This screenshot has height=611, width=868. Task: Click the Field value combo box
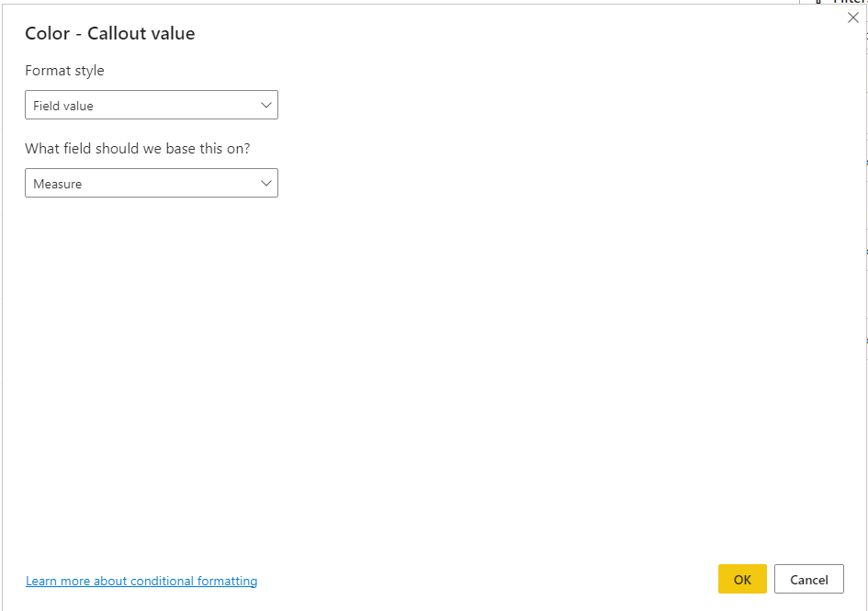click(151, 105)
